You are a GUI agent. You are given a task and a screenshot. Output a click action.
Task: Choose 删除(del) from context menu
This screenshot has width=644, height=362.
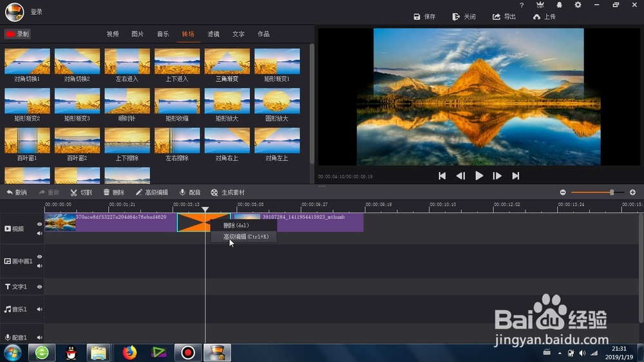pos(243,225)
